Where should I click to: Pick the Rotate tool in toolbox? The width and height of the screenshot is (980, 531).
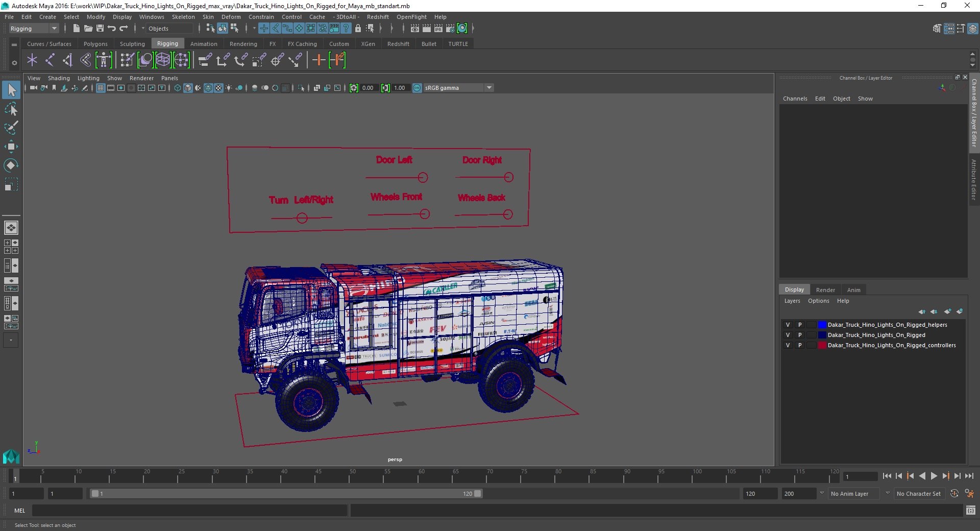tap(11, 165)
